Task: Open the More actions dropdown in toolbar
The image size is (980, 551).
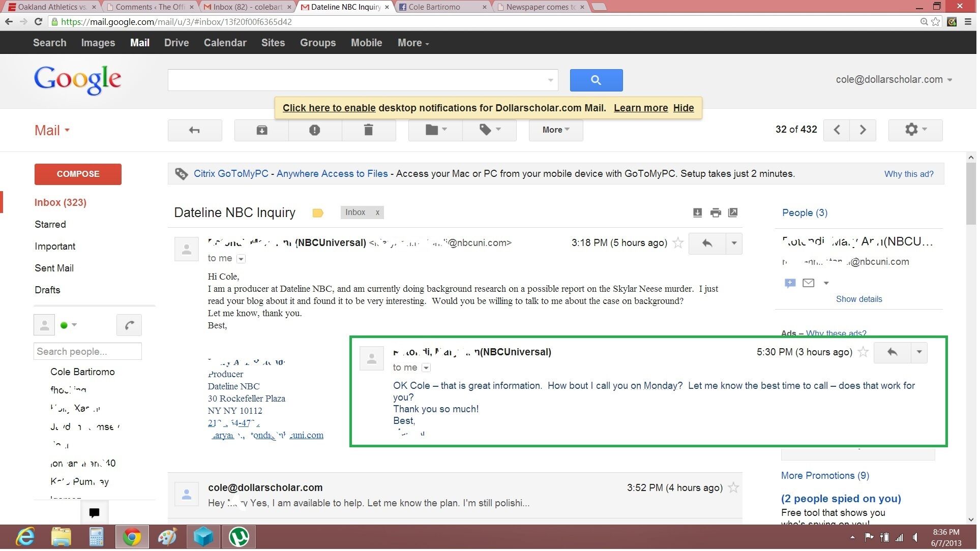Action: click(557, 131)
